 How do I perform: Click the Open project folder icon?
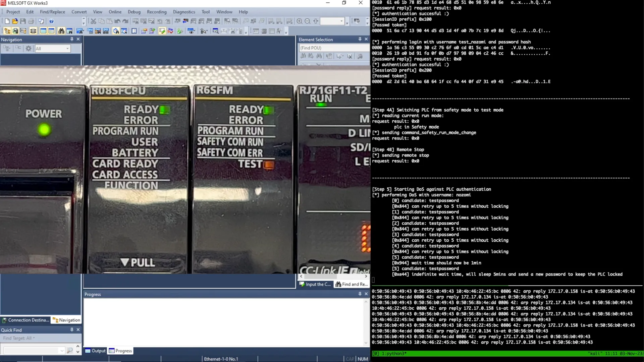tap(15, 21)
